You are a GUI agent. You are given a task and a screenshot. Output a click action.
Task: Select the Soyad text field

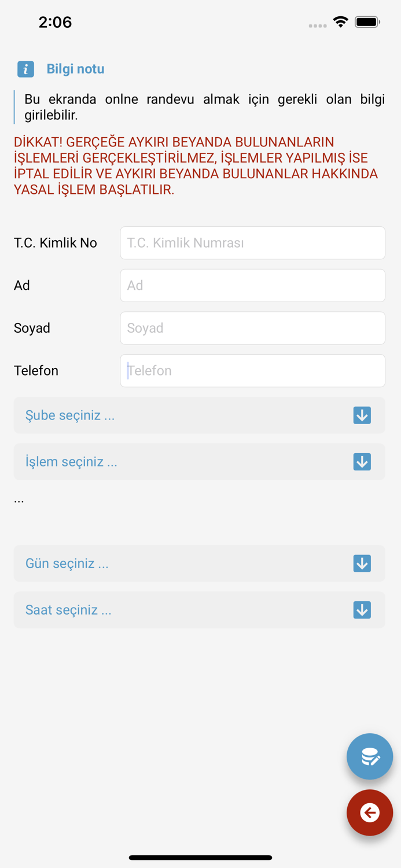tap(252, 328)
